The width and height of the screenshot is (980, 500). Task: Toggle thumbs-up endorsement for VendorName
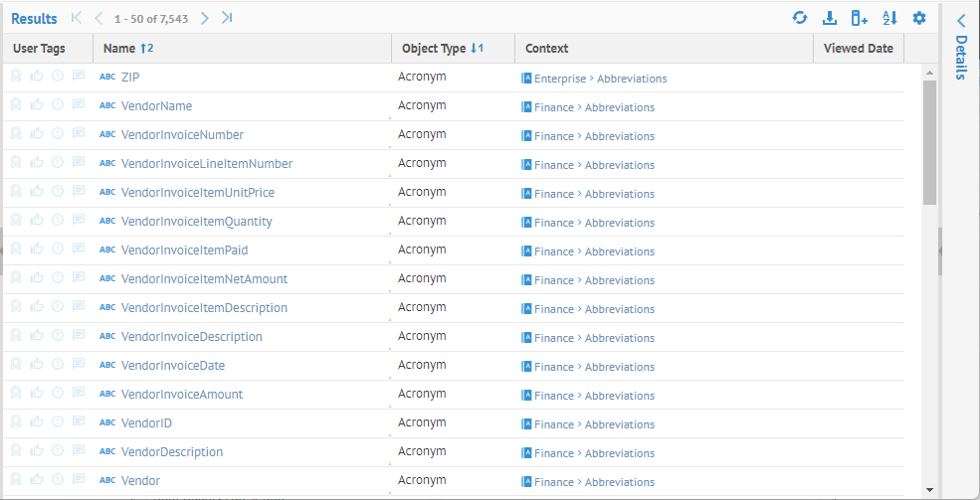(37, 104)
